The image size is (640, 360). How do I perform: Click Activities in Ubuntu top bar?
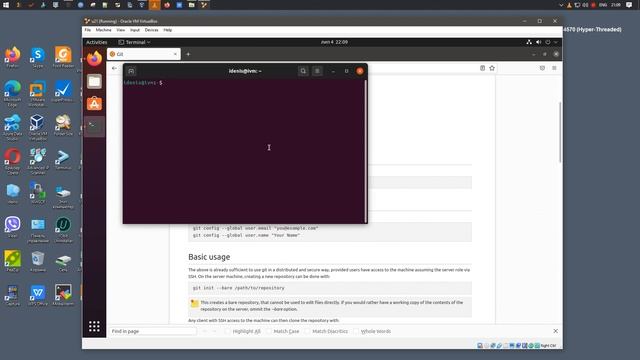tap(96, 42)
